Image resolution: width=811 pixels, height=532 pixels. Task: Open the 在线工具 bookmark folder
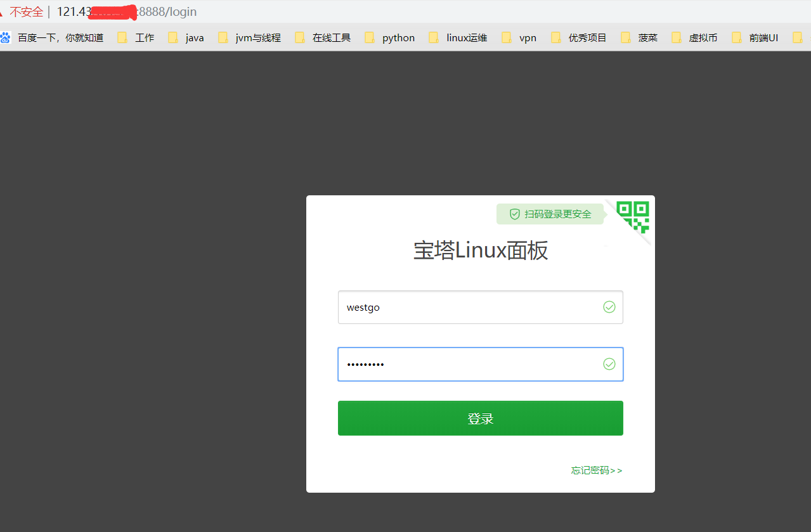tap(323, 38)
